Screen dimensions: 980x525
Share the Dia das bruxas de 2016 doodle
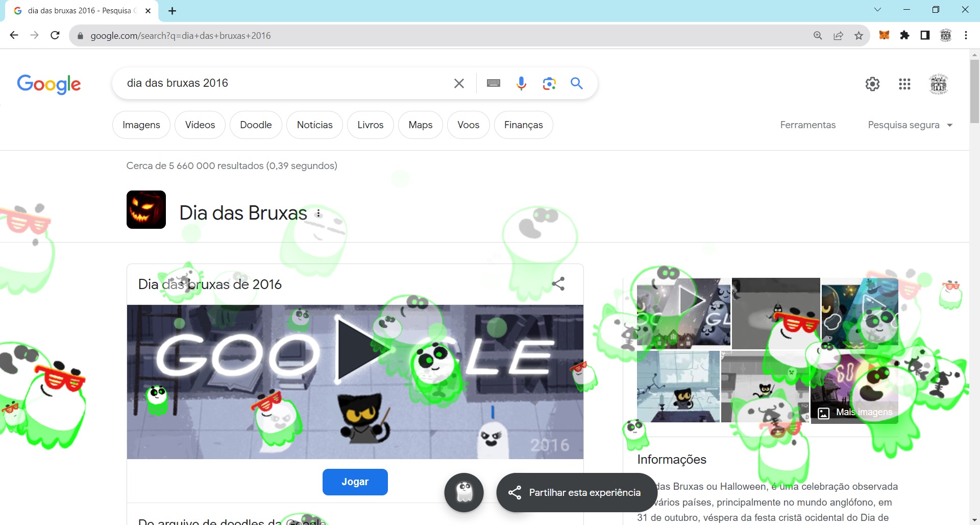click(558, 284)
